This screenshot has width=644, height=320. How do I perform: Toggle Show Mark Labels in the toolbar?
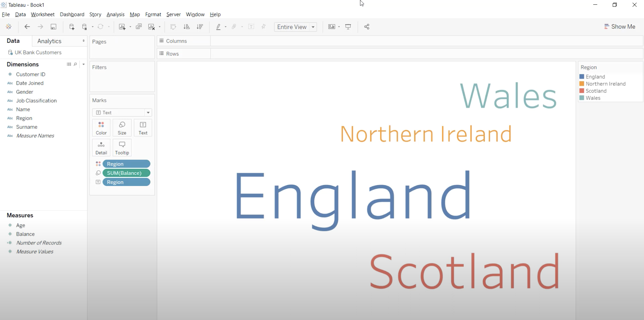click(251, 27)
